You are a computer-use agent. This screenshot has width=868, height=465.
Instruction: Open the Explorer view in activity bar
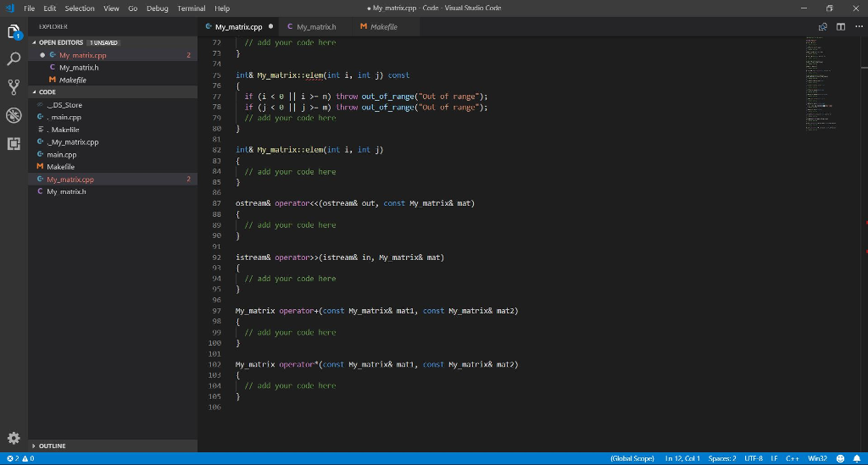(x=14, y=32)
